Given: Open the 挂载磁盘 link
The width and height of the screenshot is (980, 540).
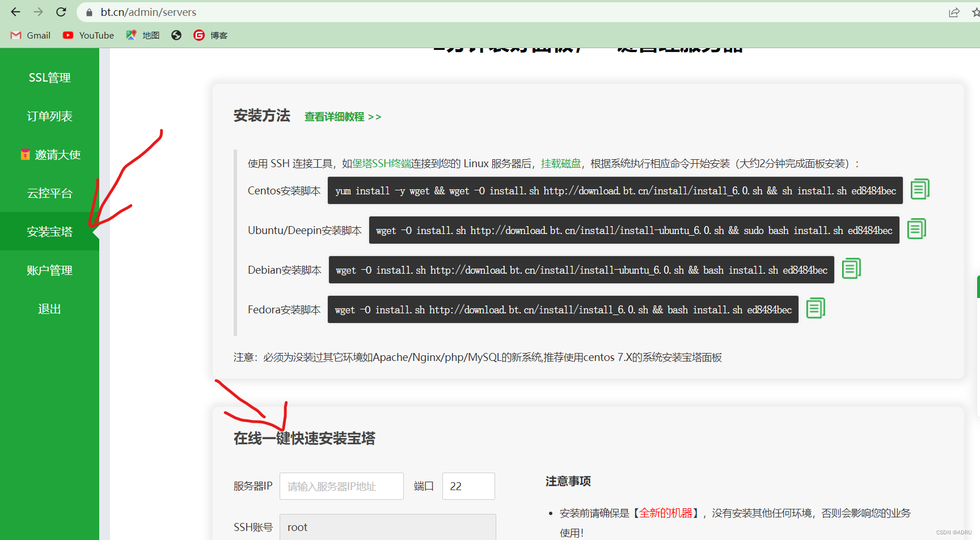Looking at the screenshot, I should click(x=561, y=164).
